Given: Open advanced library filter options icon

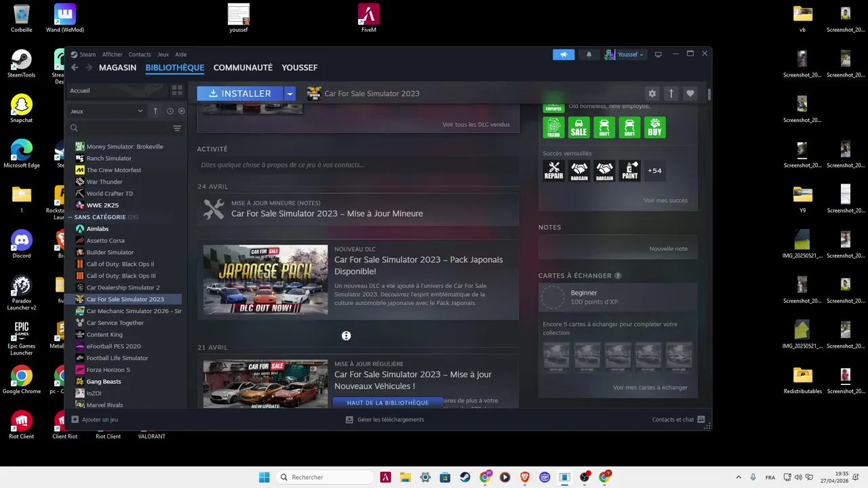Looking at the screenshot, I should 177,128.
